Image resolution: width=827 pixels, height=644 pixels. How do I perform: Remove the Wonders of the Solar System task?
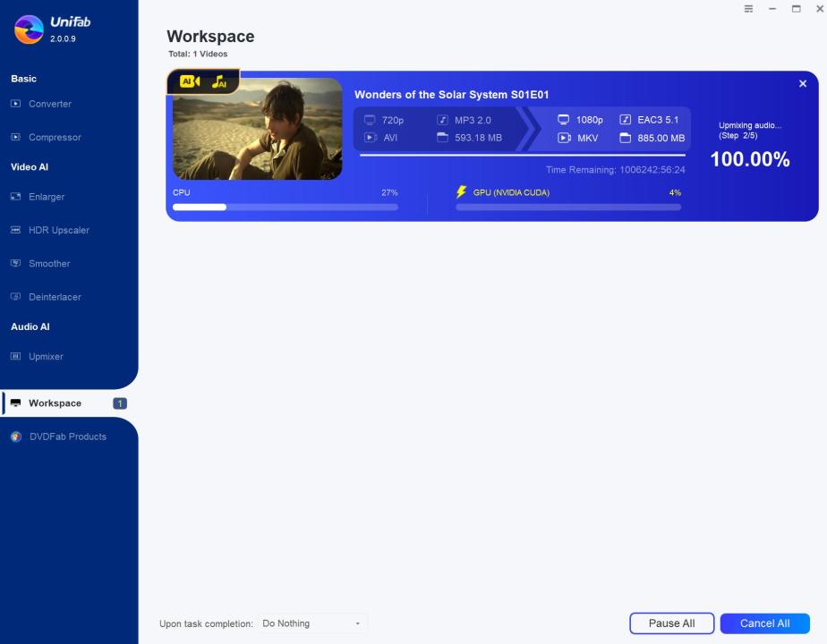pos(803,83)
